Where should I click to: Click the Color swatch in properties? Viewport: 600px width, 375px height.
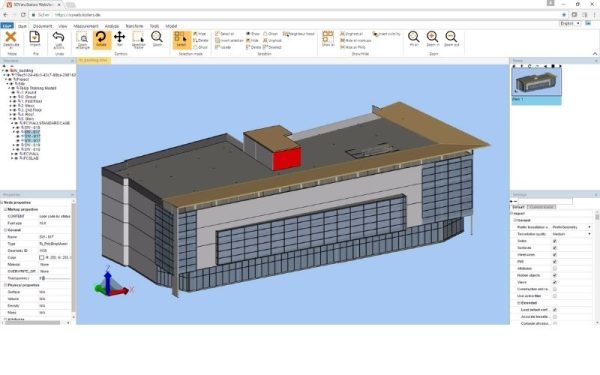click(42, 258)
